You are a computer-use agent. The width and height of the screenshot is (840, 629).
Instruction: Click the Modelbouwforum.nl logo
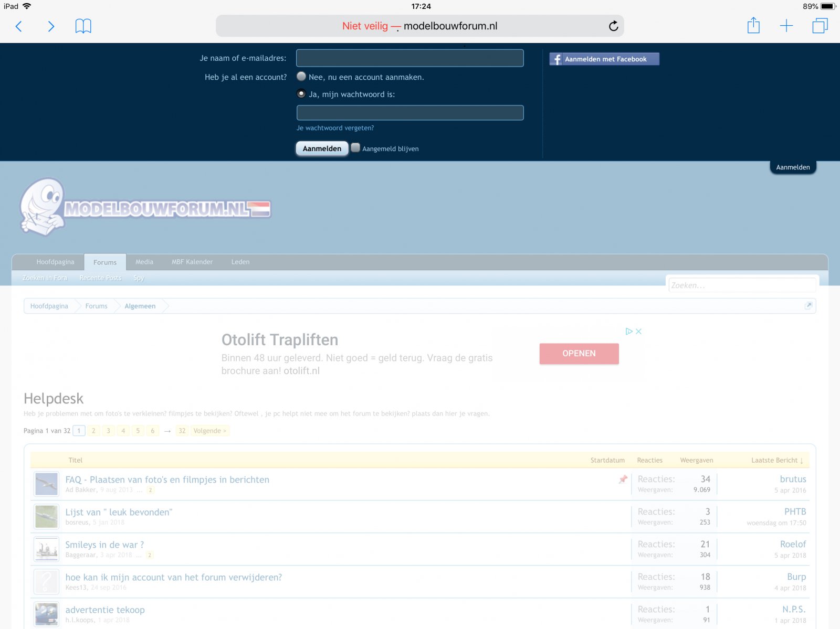tap(145, 207)
